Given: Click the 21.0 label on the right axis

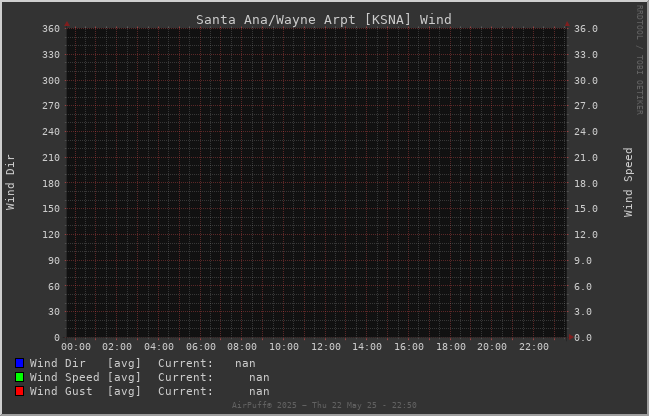Looking at the screenshot, I should (586, 158).
